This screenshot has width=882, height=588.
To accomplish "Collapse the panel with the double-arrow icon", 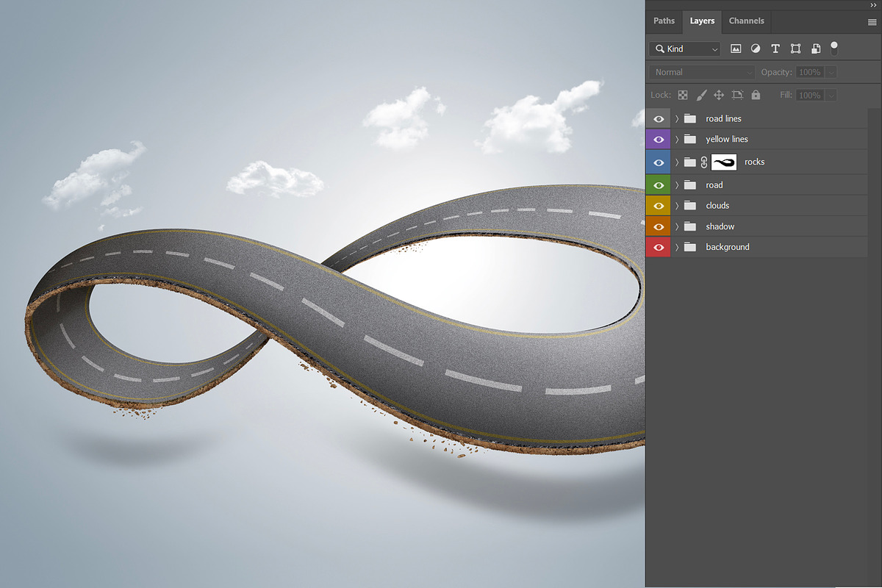I will pos(872,5).
